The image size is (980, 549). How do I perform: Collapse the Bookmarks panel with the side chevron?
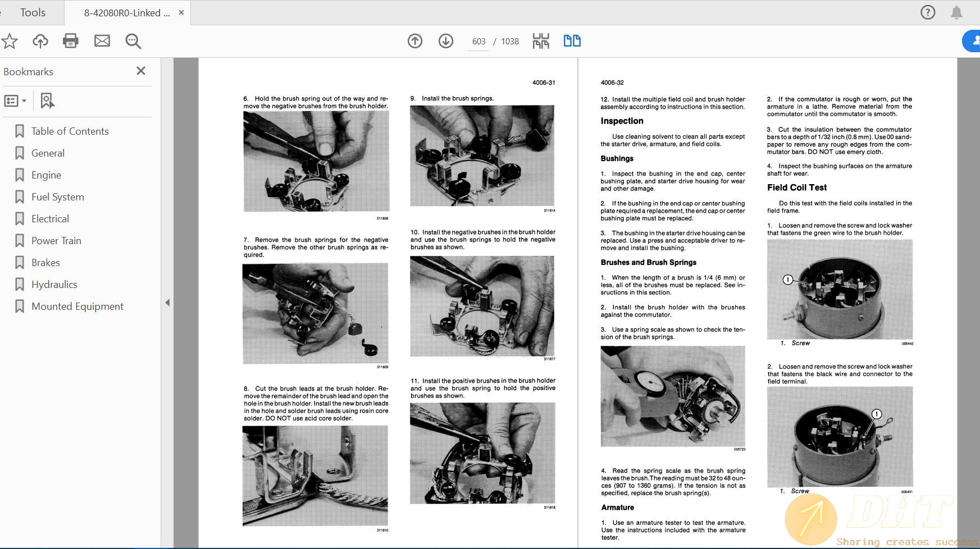point(167,302)
